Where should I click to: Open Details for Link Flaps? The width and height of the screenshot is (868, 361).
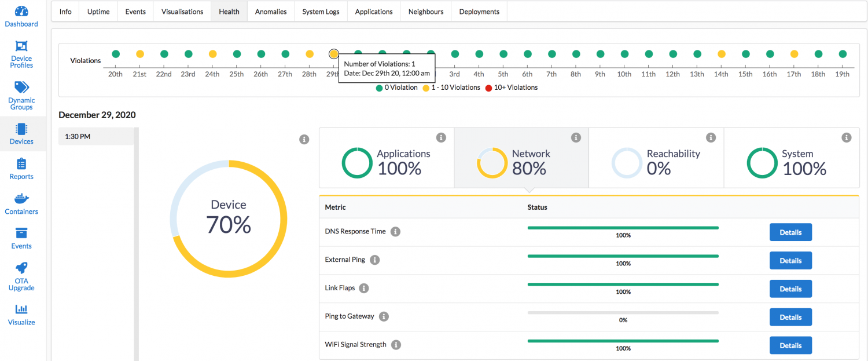(x=790, y=289)
